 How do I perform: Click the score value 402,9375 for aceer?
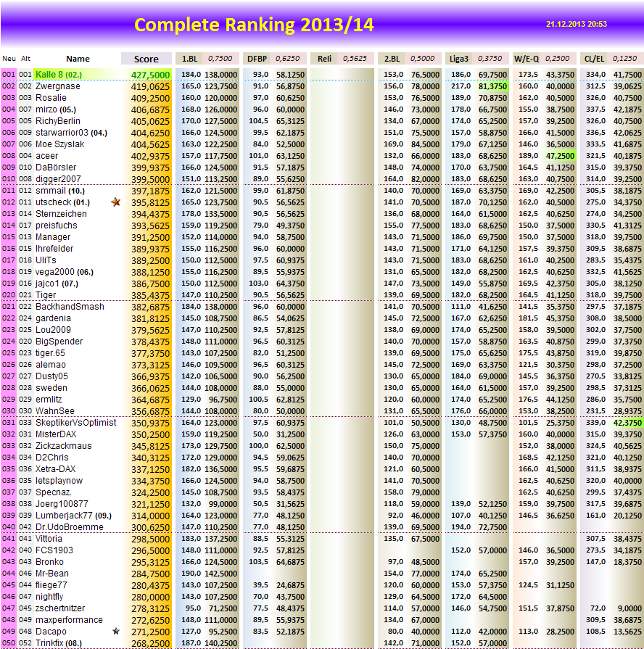click(151, 156)
